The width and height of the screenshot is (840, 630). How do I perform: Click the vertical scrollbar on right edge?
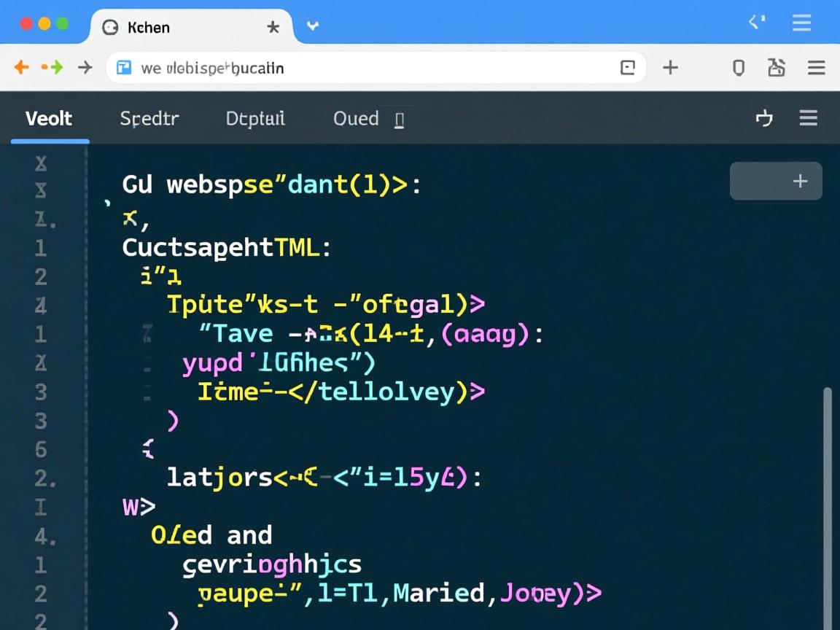pos(827,503)
